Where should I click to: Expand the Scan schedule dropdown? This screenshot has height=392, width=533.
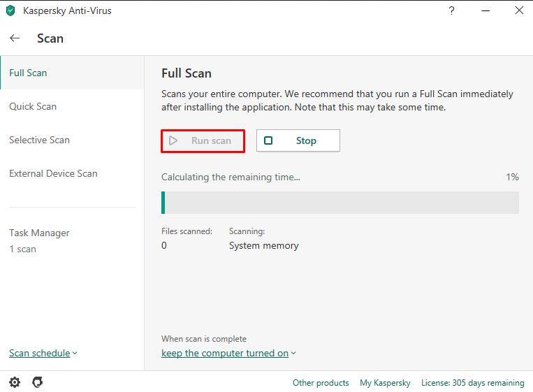tap(43, 354)
